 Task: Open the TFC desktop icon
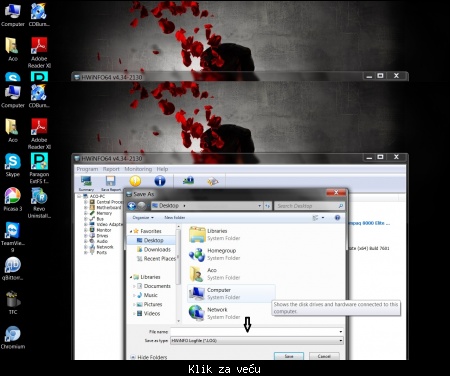coord(13,303)
